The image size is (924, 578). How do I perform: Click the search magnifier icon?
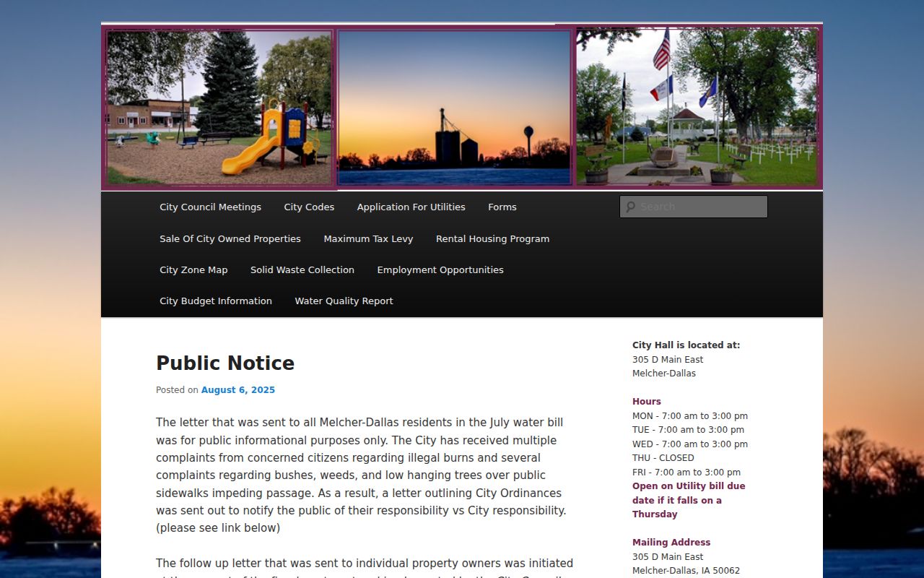pos(630,207)
